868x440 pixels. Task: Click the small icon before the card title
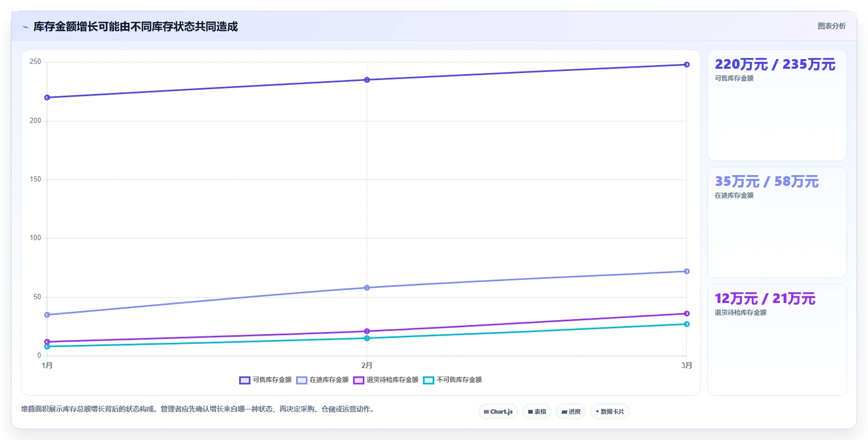coord(25,27)
